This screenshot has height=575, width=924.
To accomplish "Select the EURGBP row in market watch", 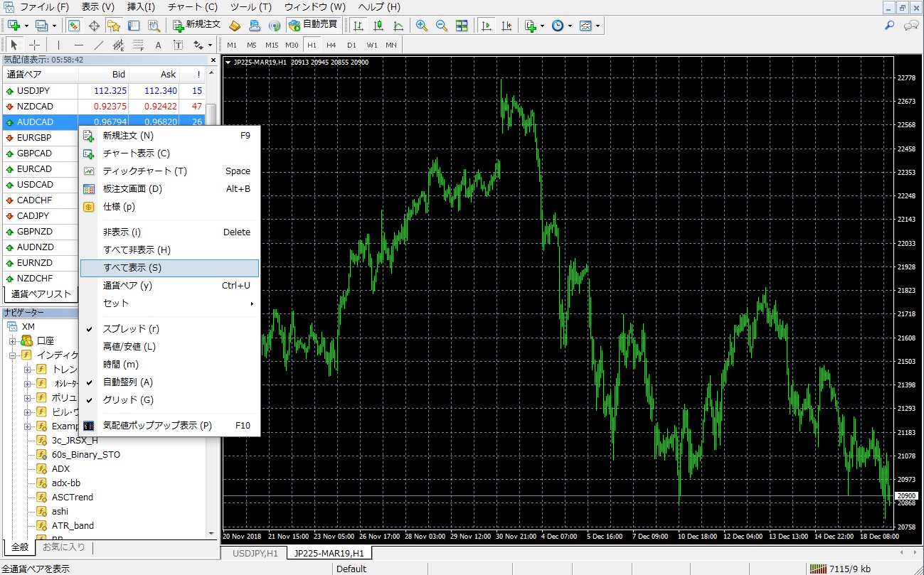I will pos(34,138).
